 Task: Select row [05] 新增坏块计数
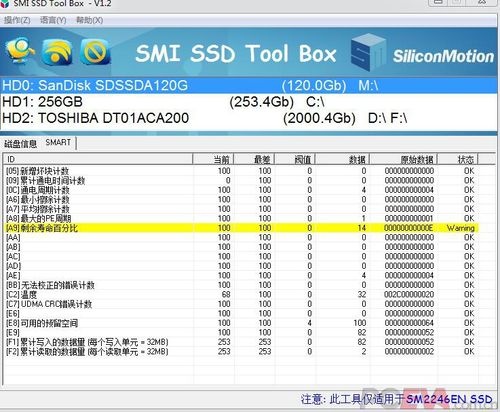point(241,171)
